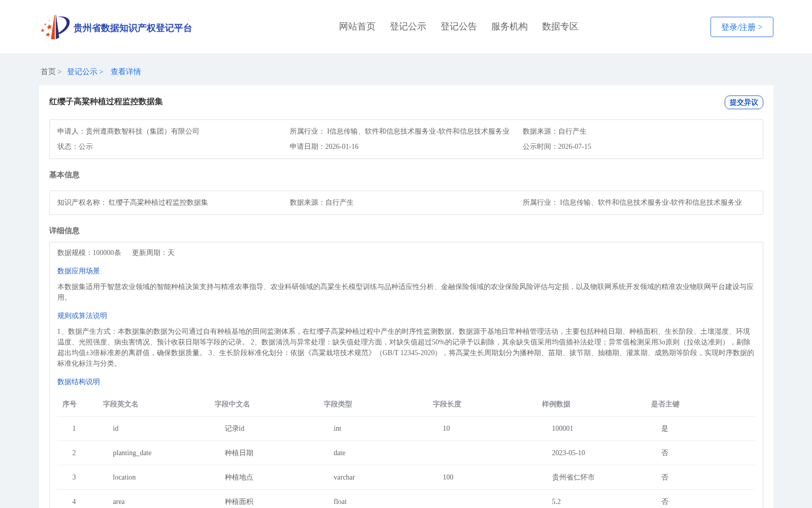The image size is (812, 508).
Task: Click the 字段中文名 column header
Action: (x=232, y=404)
